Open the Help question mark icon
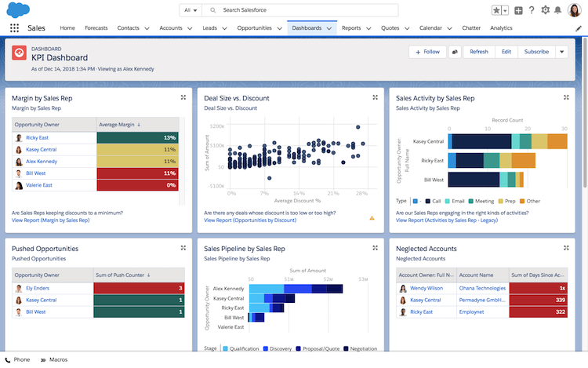Image resolution: width=588 pixels, height=368 pixels. 532,10
